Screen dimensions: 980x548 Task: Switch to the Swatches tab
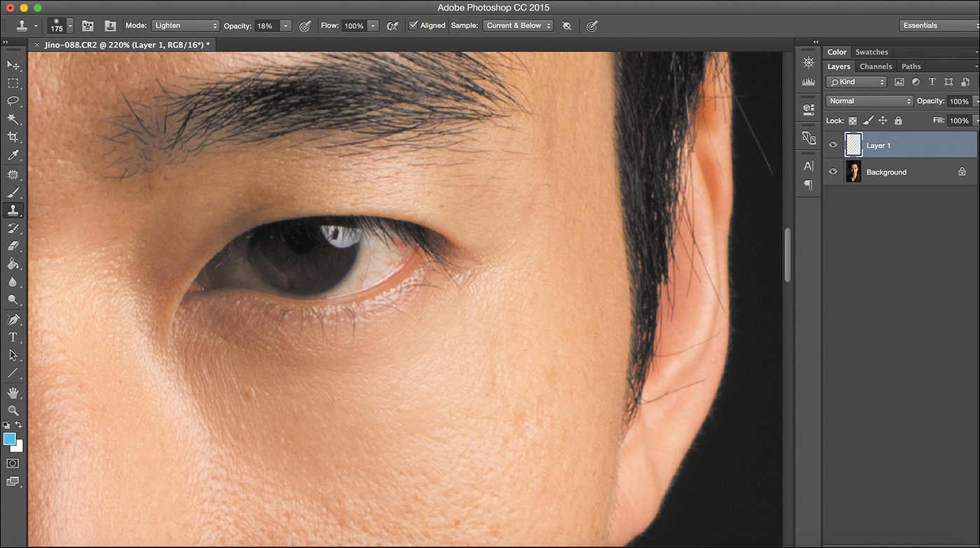click(871, 52)
